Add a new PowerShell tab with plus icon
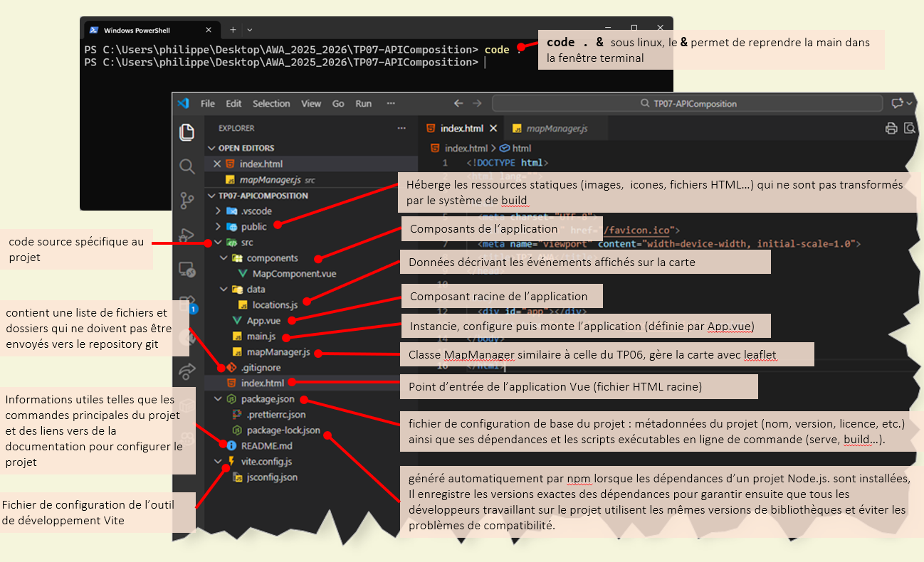Image resolution: width=924 pixels, height=562 pixels. pos(232,30)
